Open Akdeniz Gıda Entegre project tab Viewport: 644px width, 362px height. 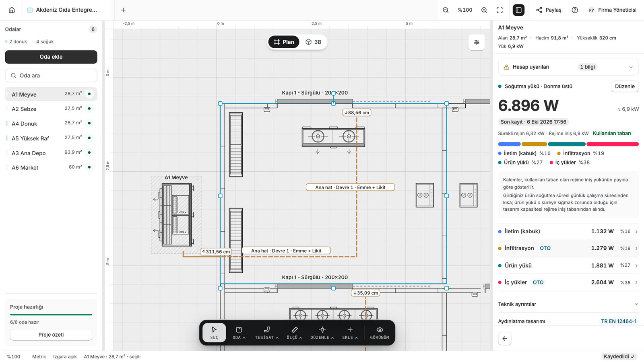pos(62,10)
